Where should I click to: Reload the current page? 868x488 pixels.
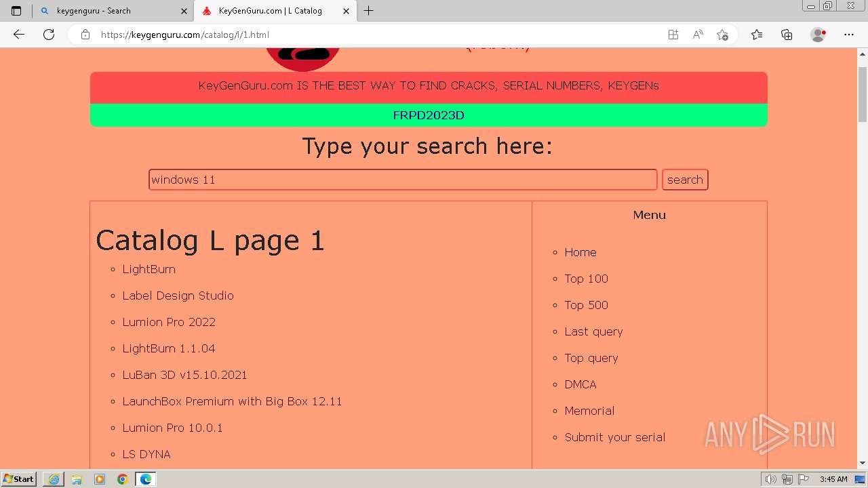coord(49,35)
